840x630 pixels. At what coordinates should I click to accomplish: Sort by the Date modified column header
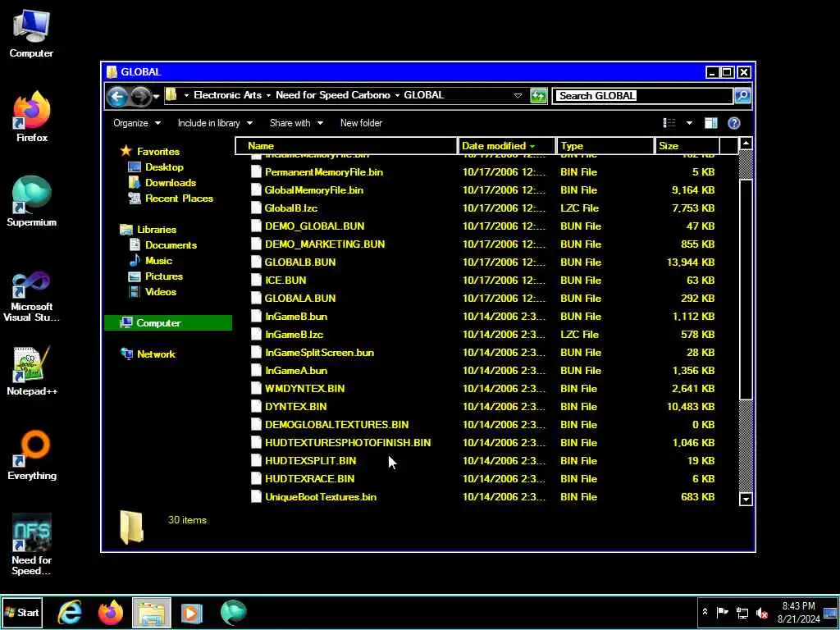click(507, 146)
